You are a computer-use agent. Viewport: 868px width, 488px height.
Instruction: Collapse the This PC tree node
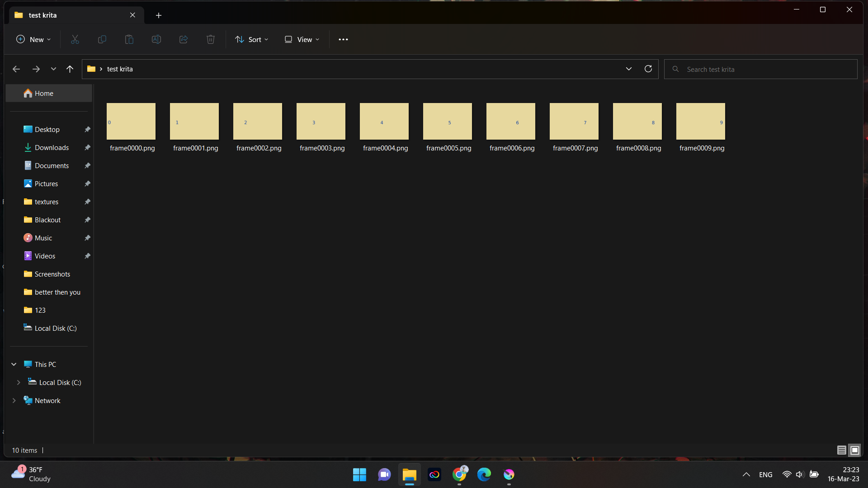(14, 364)
